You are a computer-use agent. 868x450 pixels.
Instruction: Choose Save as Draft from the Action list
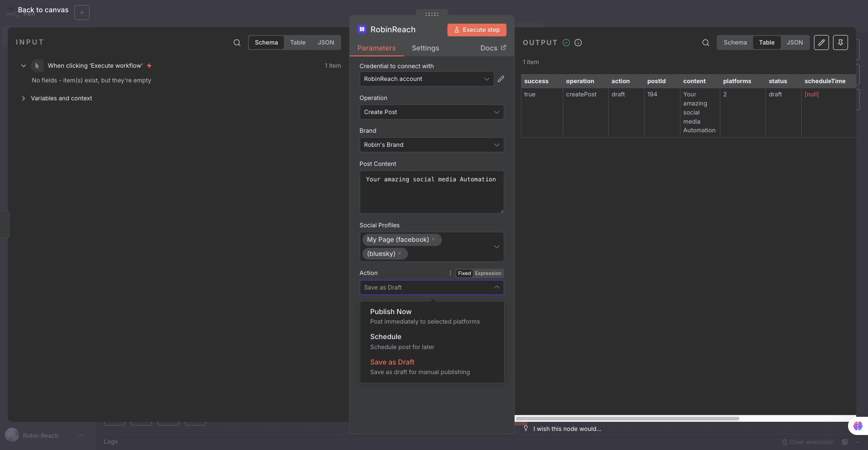pos(432,367)
